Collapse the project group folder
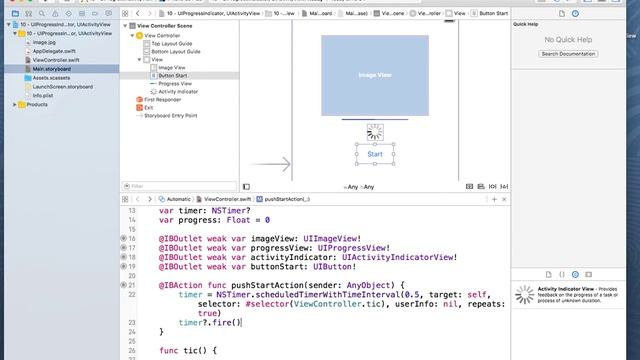The width and height of the screenshot is (640, 360). (15, 33)
